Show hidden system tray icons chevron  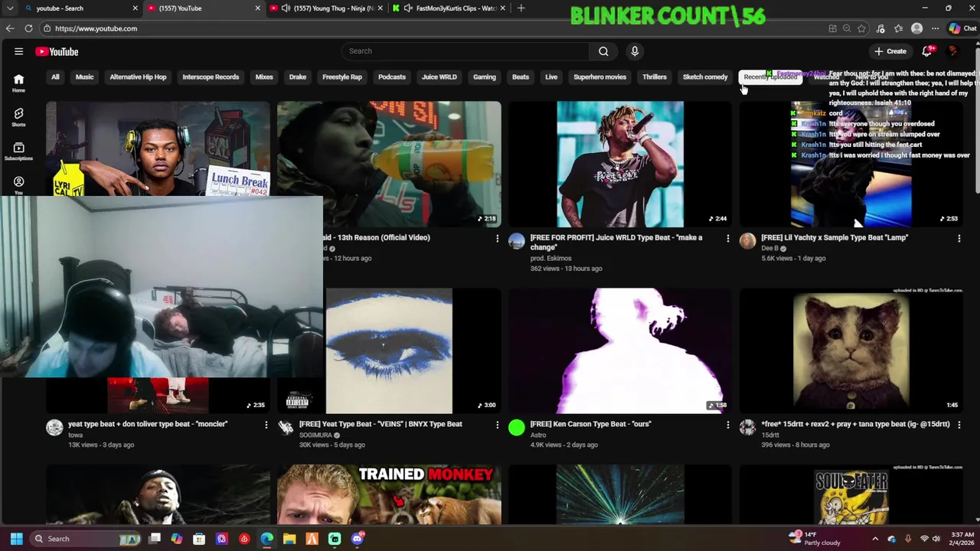click(x=875, y=539)
